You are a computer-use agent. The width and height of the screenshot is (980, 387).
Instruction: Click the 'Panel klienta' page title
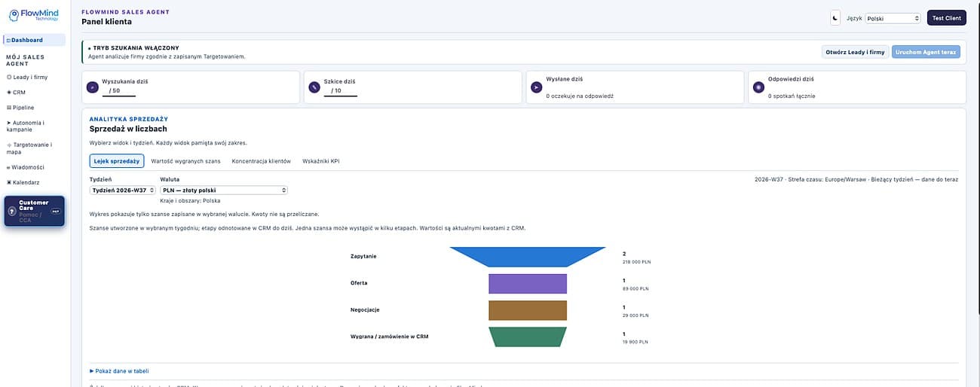coord(106,22)
